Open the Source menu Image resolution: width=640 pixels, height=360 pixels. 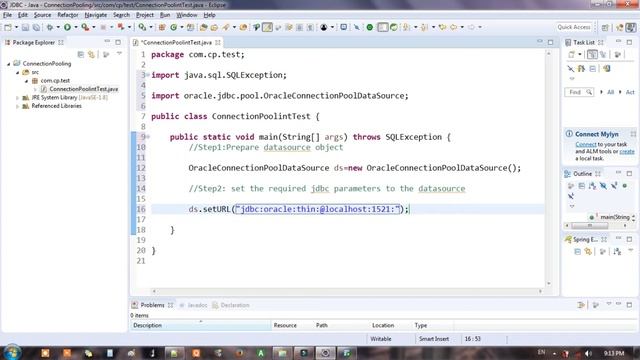coord(42,15)
